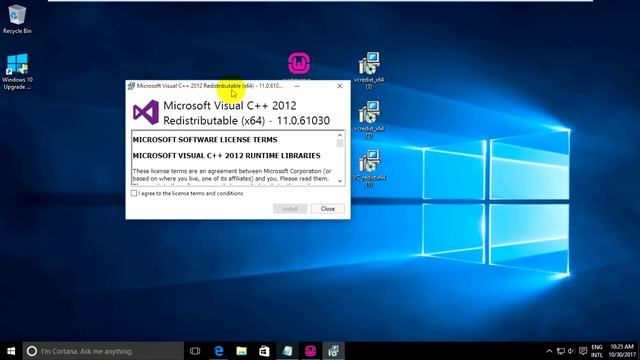Click 'MICROSOFT VISUAL C++ 2012 RUNTIME LIBRARIES' heading
Viewport: 640px width, 360px height.
pos(227,156)
